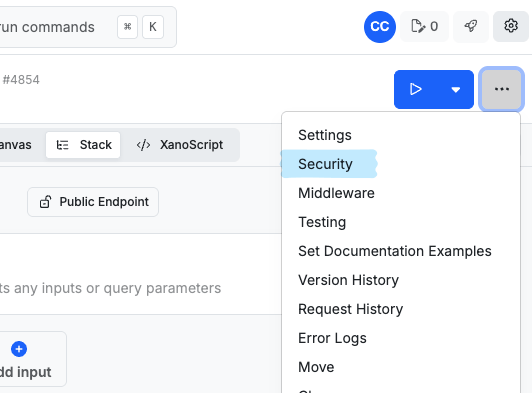Click the #4854 endpoint ID text
The width and height of the screenshot is (532, 393).
tap(21, 80)
